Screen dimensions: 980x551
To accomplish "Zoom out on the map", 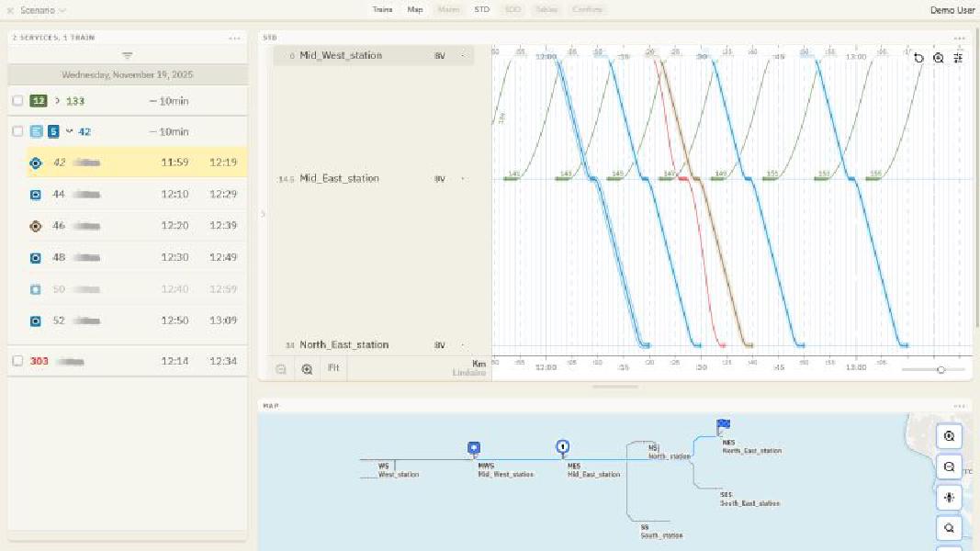I will 949,467.
